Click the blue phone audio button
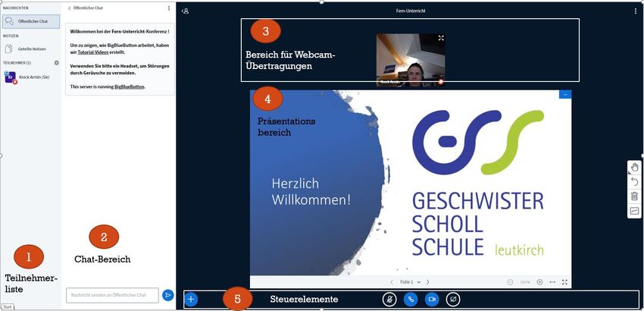644x311 pixels. 410,300
